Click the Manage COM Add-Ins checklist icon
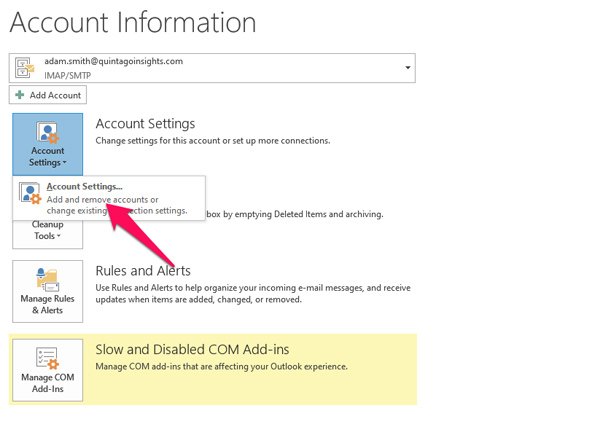 click(x=47, y=358)
